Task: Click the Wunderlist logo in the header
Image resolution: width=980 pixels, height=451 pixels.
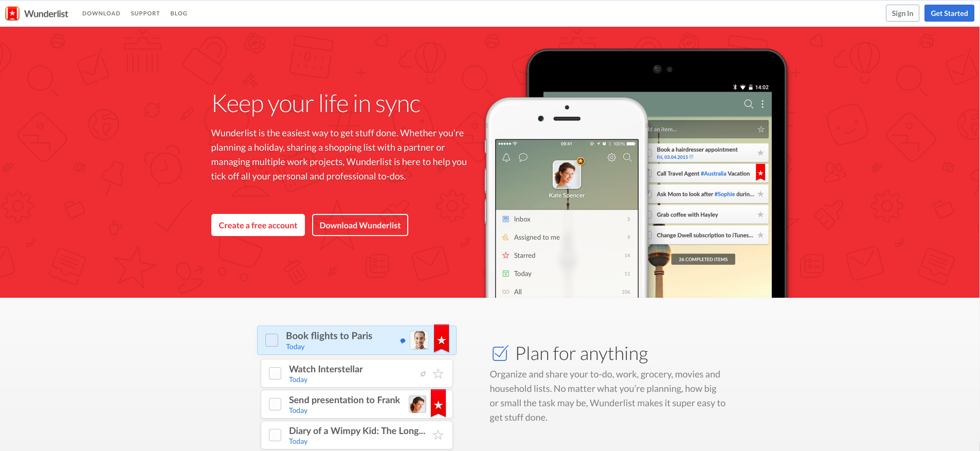Action: [37, 13]
